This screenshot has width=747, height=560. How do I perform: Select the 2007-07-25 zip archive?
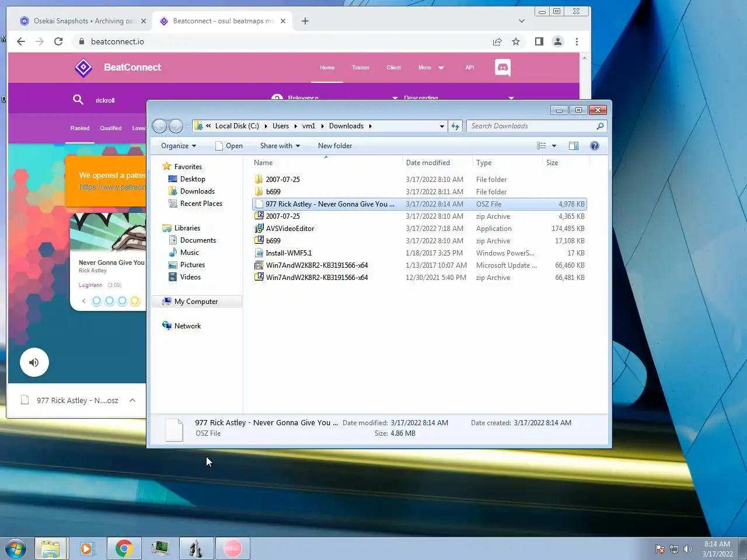click(419, 216)
